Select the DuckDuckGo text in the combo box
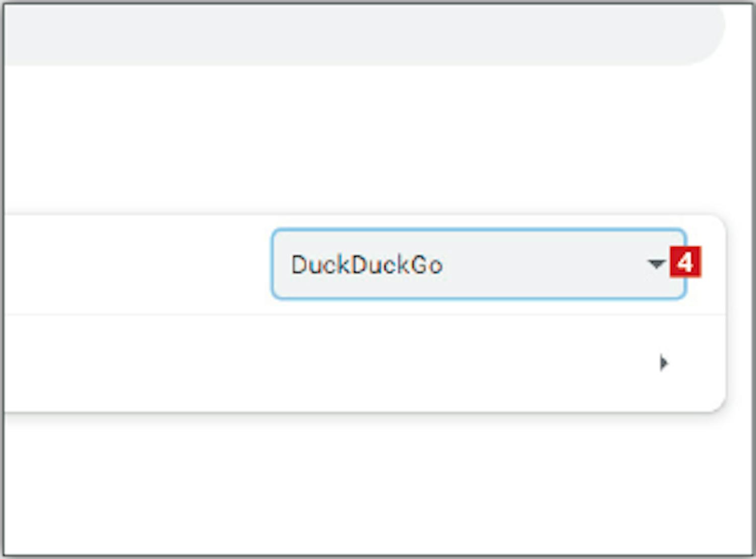The height and width of the screenshot is (559, 756). [x=367, y=265]
